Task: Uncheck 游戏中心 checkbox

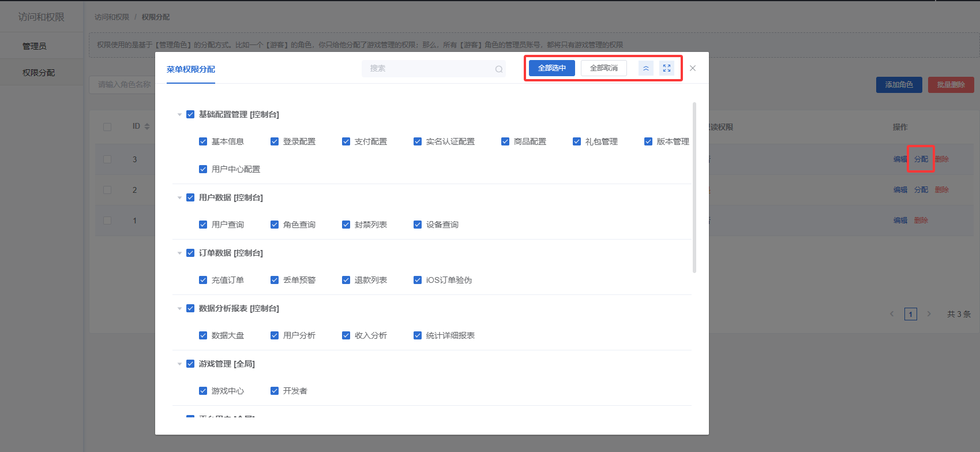Action: [x=203, y=391]
